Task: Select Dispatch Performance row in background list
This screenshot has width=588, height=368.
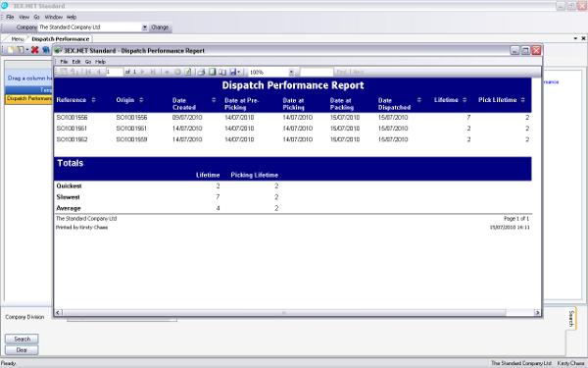Action: coord(28,99)
